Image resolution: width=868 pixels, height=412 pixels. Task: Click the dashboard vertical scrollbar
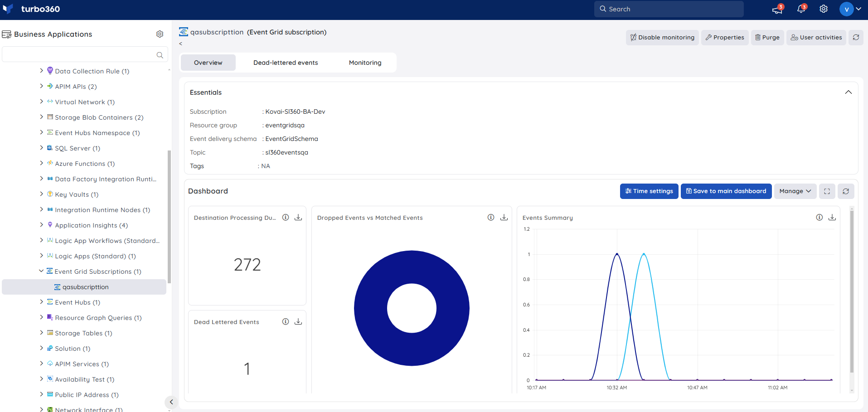(x=852, y=291)
